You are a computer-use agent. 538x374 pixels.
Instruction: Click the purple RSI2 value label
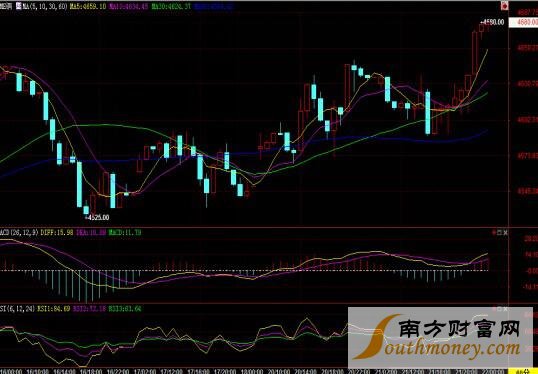click(90, 309)
